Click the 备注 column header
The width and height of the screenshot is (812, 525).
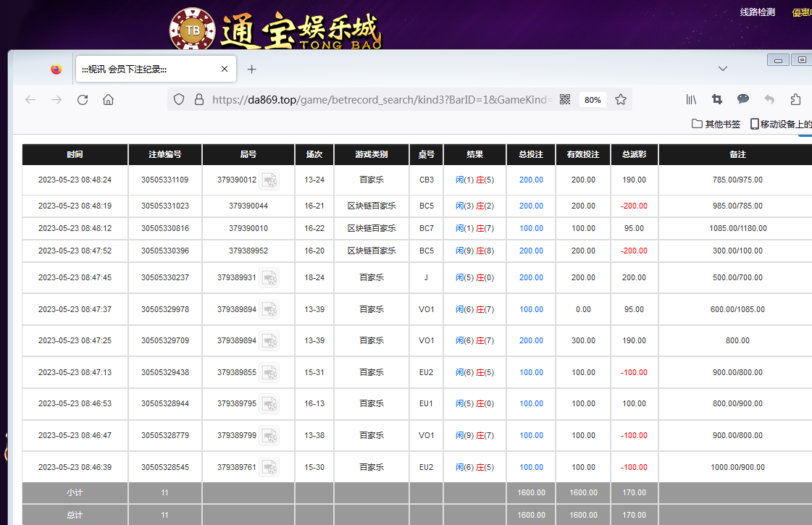[737, 154]
